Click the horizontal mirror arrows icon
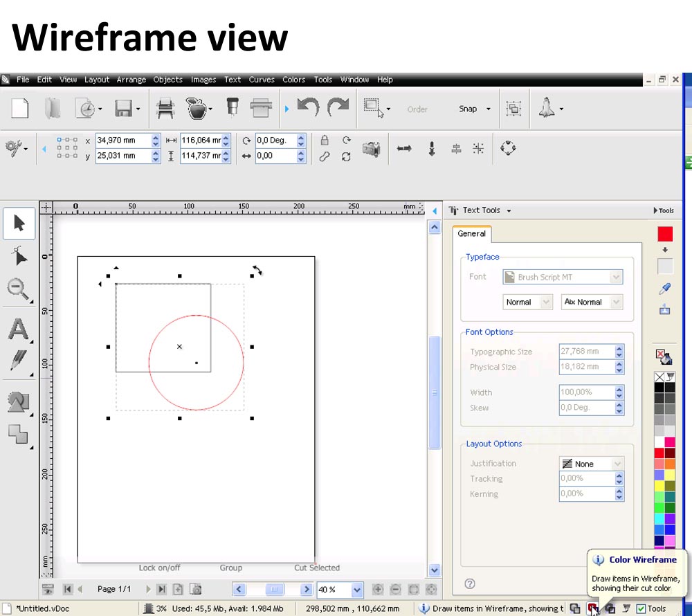692x616 pixels. click(x=404, y=149)
